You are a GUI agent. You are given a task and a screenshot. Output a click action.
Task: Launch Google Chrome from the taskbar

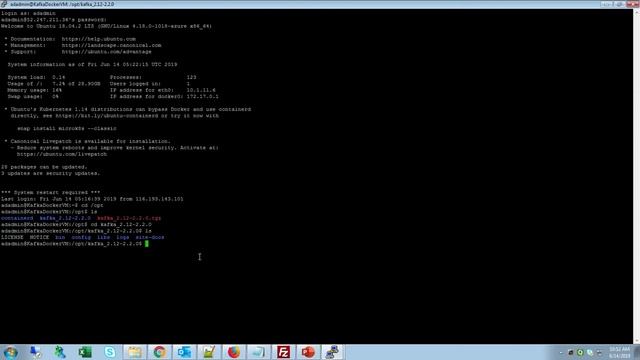click(159, 352)
